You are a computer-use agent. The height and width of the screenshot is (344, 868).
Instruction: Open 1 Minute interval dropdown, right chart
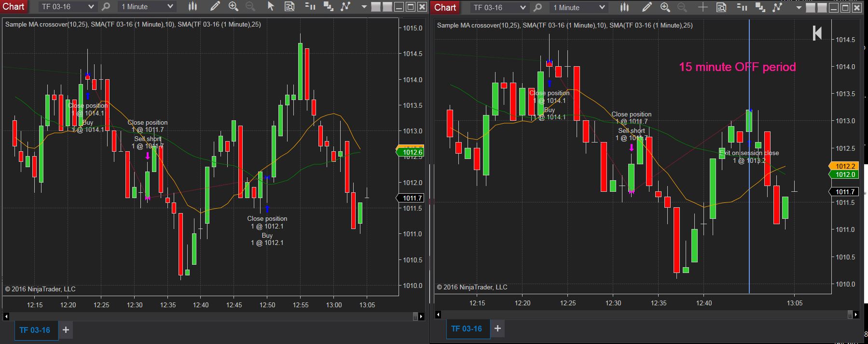point(578,7)
